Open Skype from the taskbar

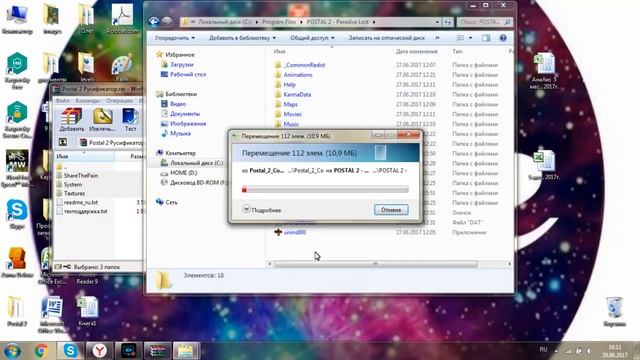point(70,351)
